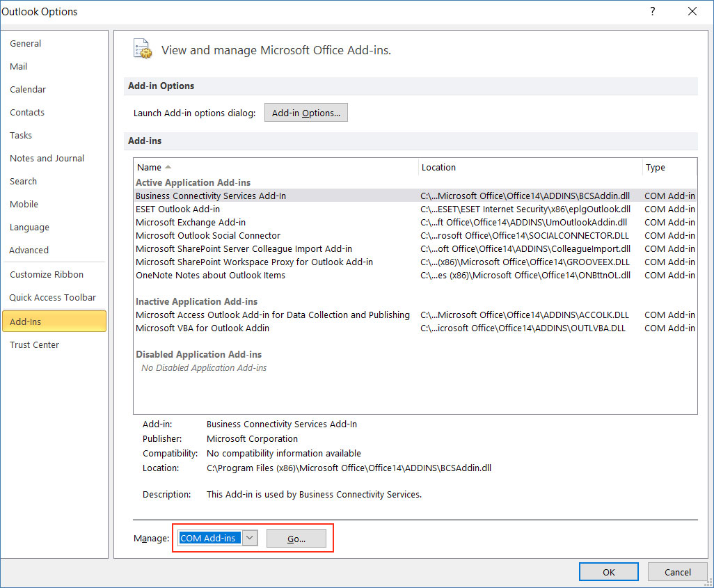Confirm with the OK button

[609, 572]
